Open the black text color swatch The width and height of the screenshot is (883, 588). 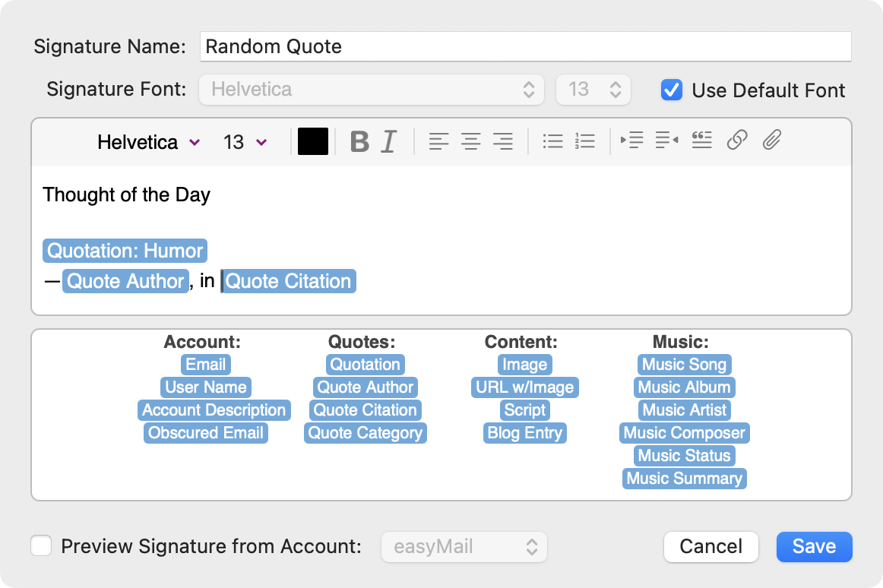(313, 141)
